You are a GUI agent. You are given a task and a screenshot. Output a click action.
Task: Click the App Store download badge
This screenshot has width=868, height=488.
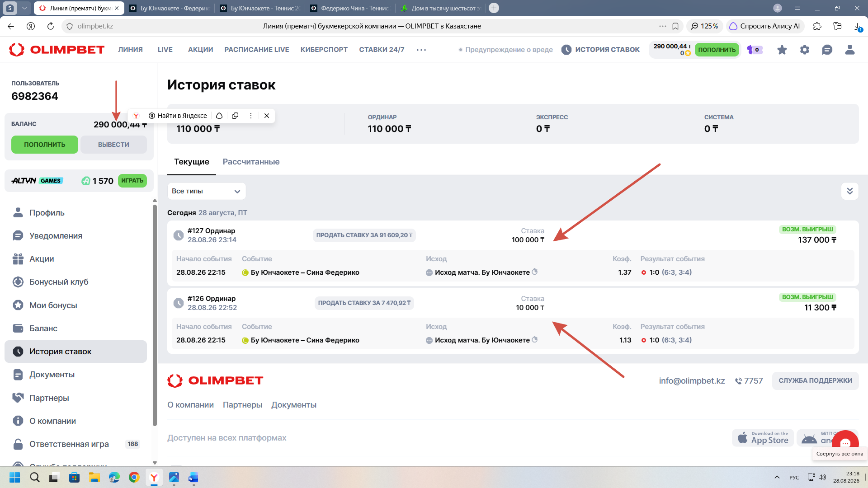coord(763,438)
